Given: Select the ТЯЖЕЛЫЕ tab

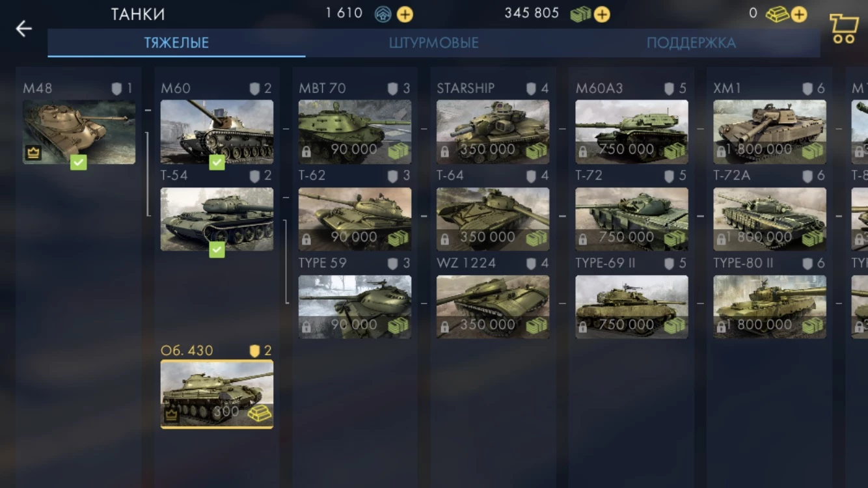Looking at the screenshot, I should [176, 43].
